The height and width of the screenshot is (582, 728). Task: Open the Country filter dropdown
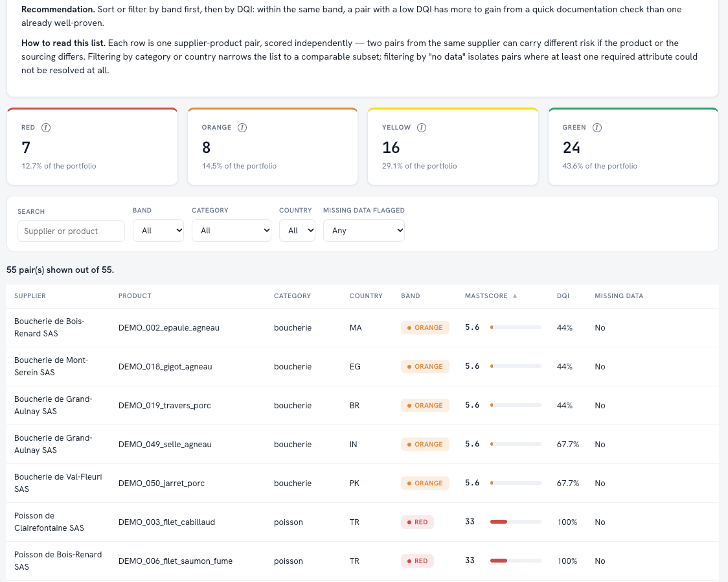pos(297,230)
